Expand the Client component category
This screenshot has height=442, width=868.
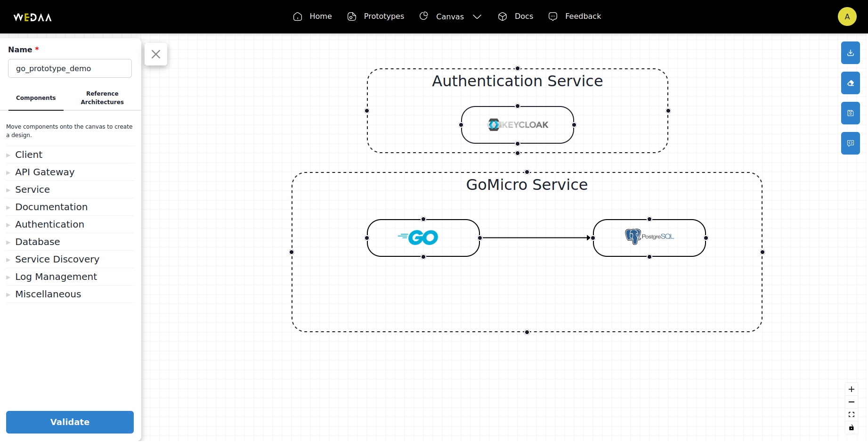pos(70,155)
